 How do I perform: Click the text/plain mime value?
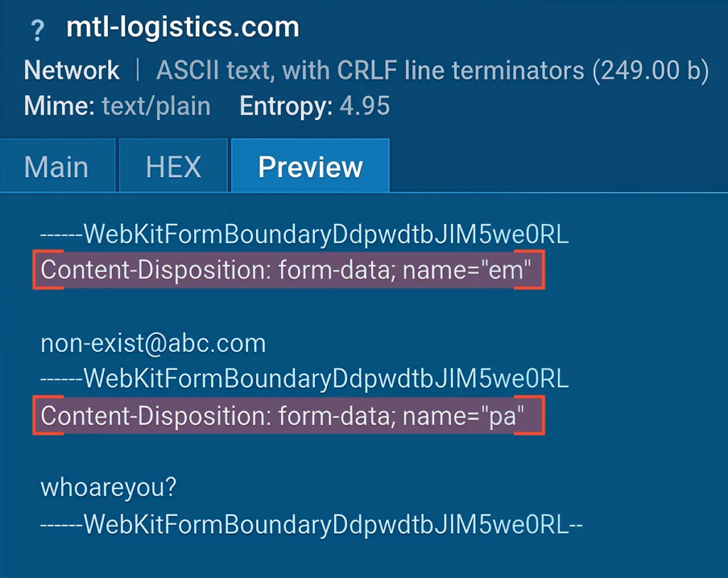pyautogui.click(x=156, y=106)
